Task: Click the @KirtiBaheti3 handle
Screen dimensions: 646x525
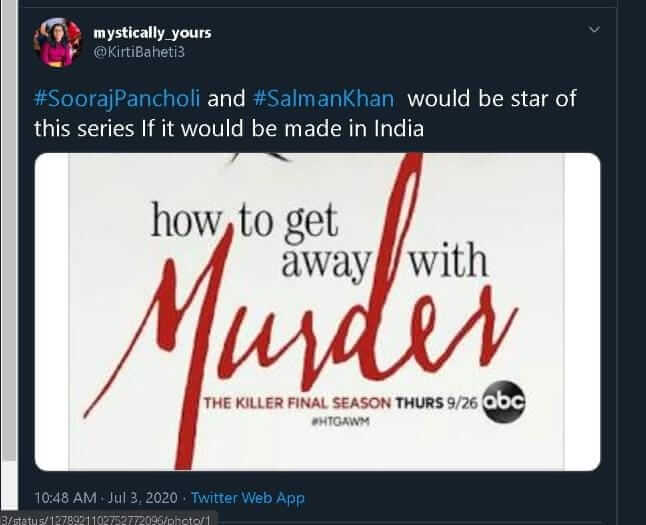Action: (x=139, y=52)
